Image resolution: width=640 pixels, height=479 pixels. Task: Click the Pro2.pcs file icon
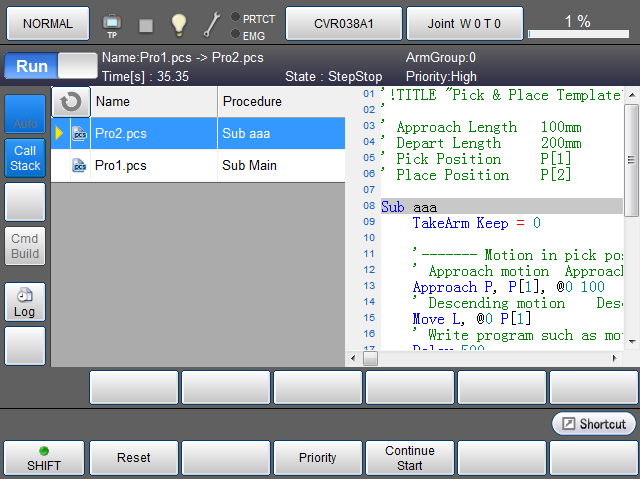[x=79, y=133]
